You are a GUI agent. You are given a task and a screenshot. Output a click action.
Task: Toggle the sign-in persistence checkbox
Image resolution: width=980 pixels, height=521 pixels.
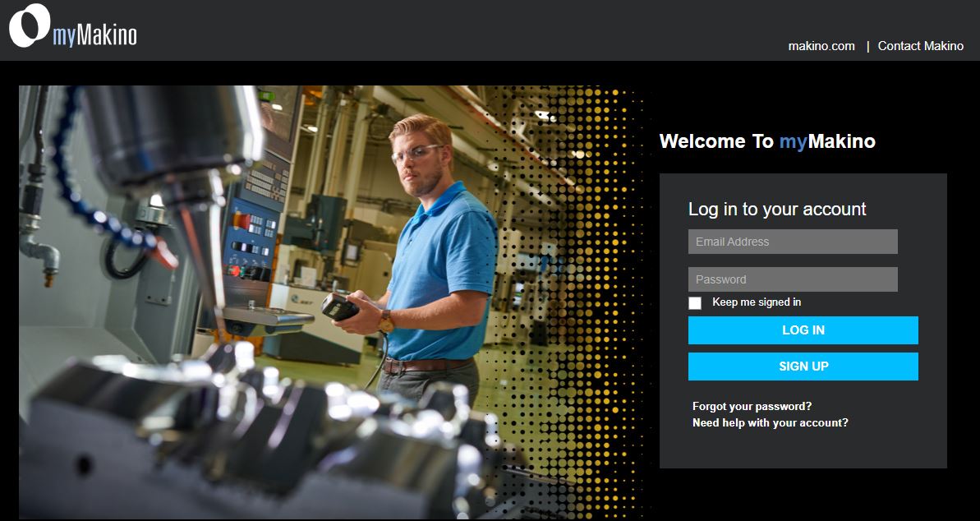click(x=694, y=302)
